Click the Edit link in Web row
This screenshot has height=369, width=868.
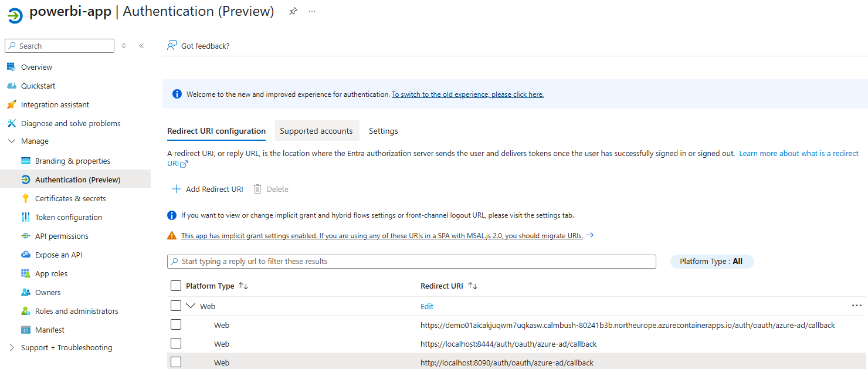[427, 306]
